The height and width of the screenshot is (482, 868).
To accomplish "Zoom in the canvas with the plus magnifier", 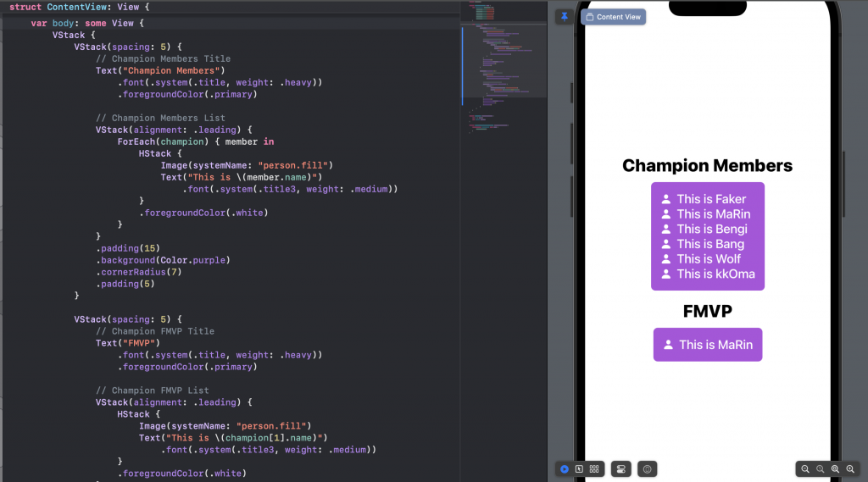I will pyautogui.click(x=850, y=469).
